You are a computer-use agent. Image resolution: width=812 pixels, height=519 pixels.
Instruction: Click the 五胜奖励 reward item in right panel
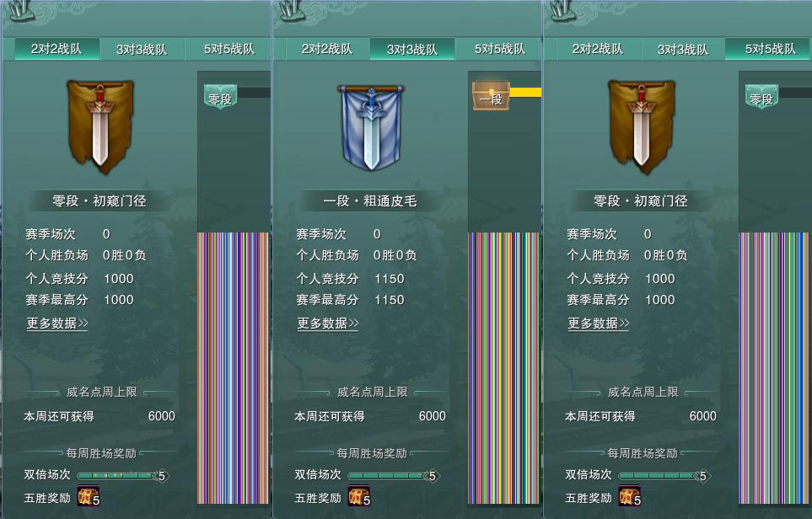click(x=630, y=495)
